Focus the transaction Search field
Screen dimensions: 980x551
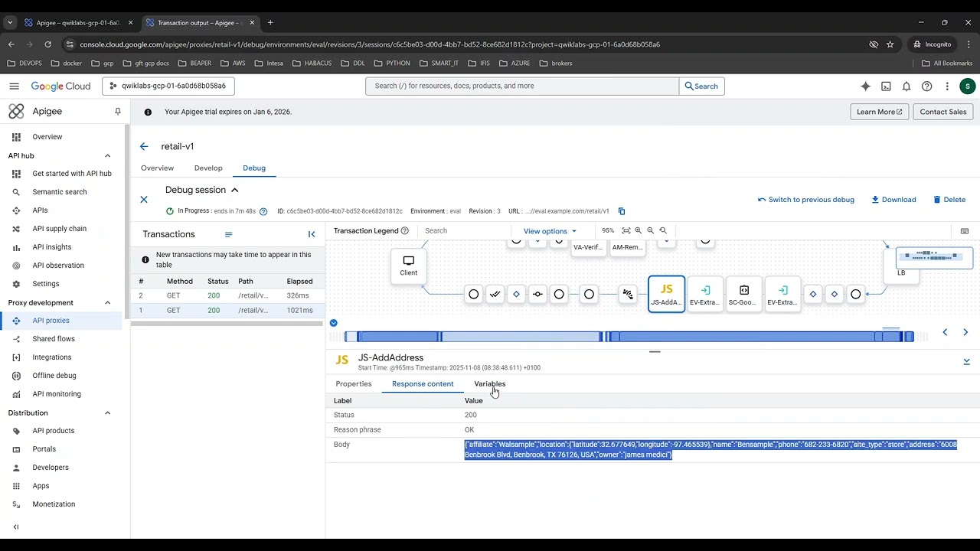467,231
